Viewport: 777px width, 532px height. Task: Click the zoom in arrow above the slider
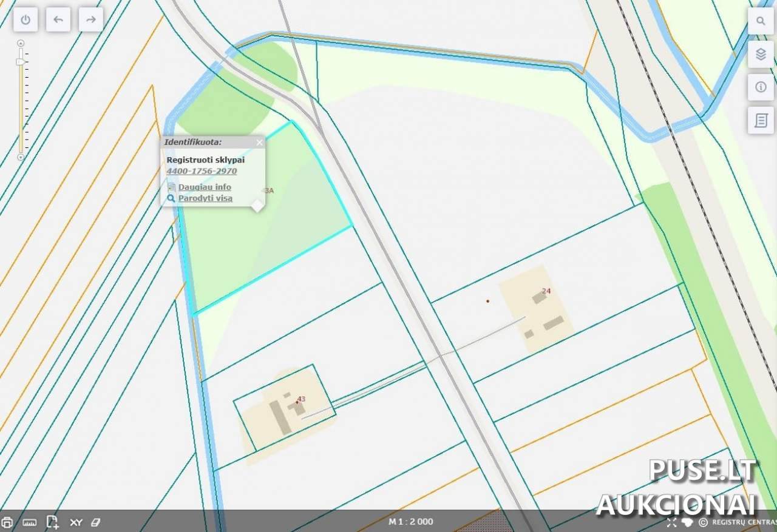(x=21, y=43)
